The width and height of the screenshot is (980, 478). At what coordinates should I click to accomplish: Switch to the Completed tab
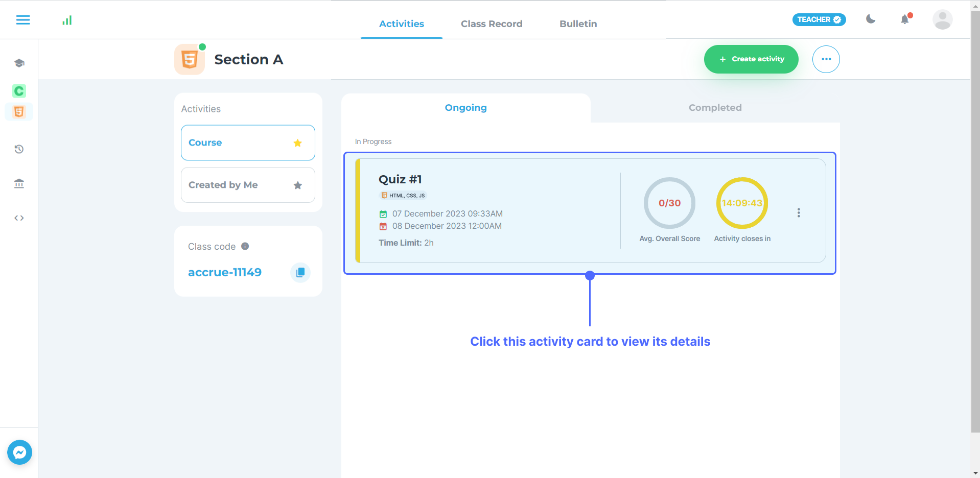(715, 108)
